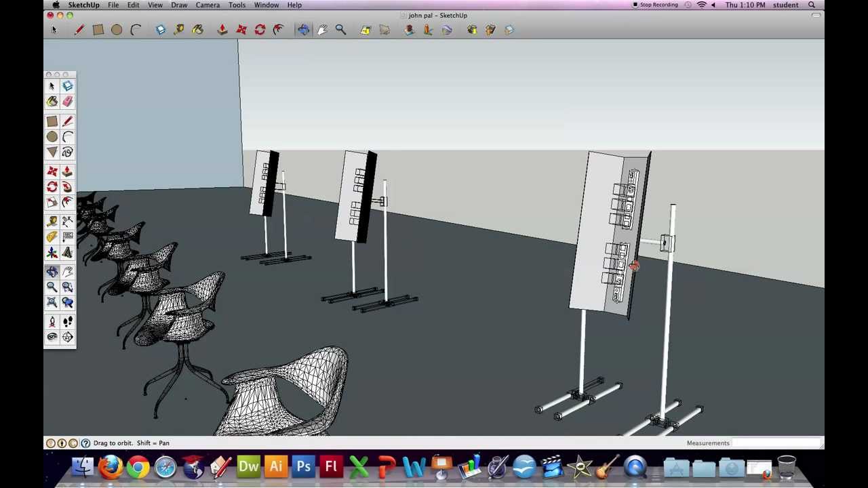Select the Rotate tool in top toolbar
The width and height of the screenshot is (868, 488).
260,29
